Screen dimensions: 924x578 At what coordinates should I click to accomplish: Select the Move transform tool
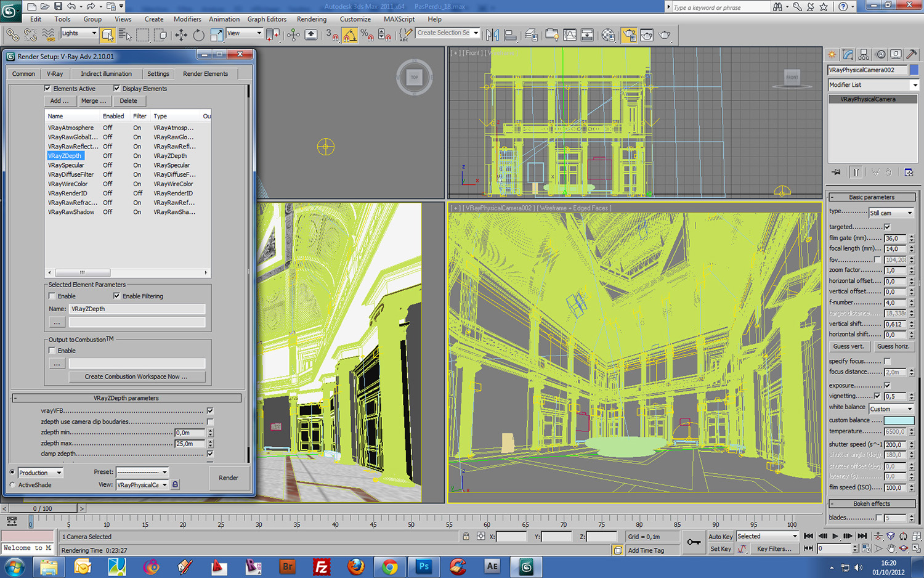[181, 35]
